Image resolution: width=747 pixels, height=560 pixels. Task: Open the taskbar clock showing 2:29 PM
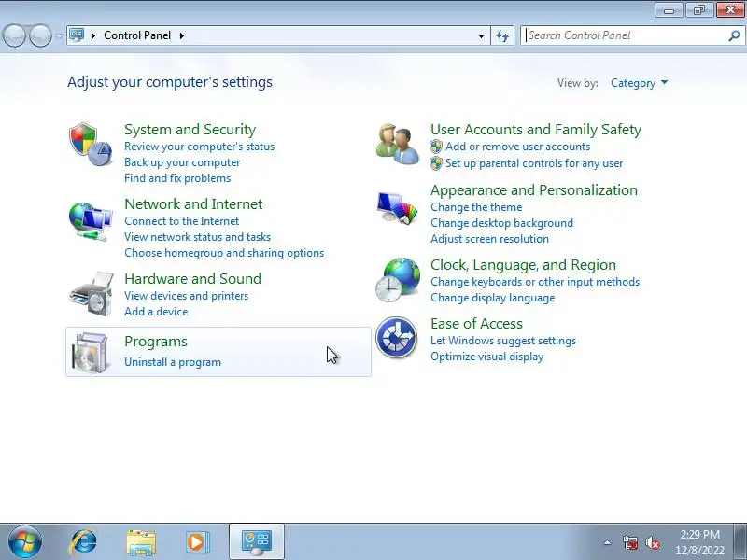tap(699, 542)
